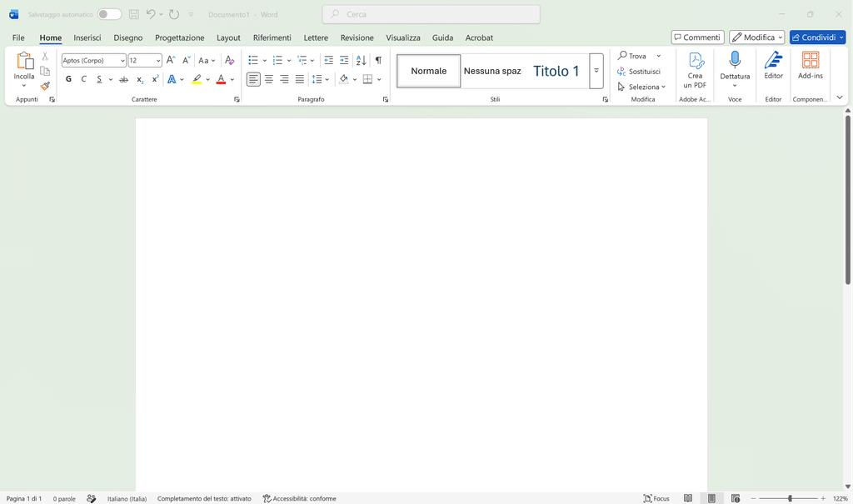The image size is (853, 504).
Task: Click the Condividi button
Action: tap(818, 37)
